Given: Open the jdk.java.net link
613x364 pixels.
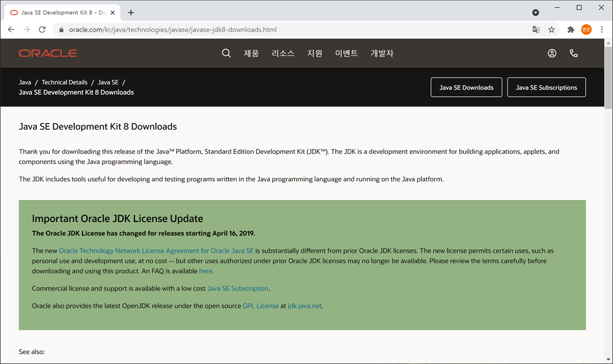Looking at the screenshot, I should (x=305, y=306).
